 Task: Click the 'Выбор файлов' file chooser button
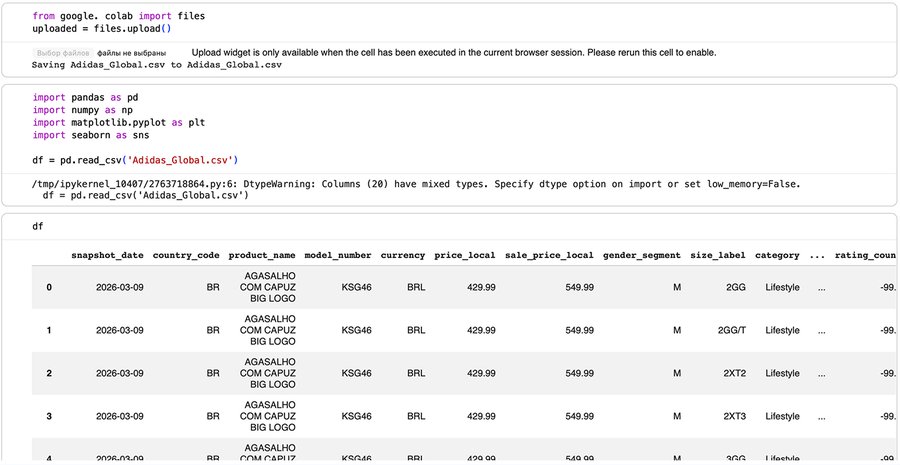tap(61, 53)
